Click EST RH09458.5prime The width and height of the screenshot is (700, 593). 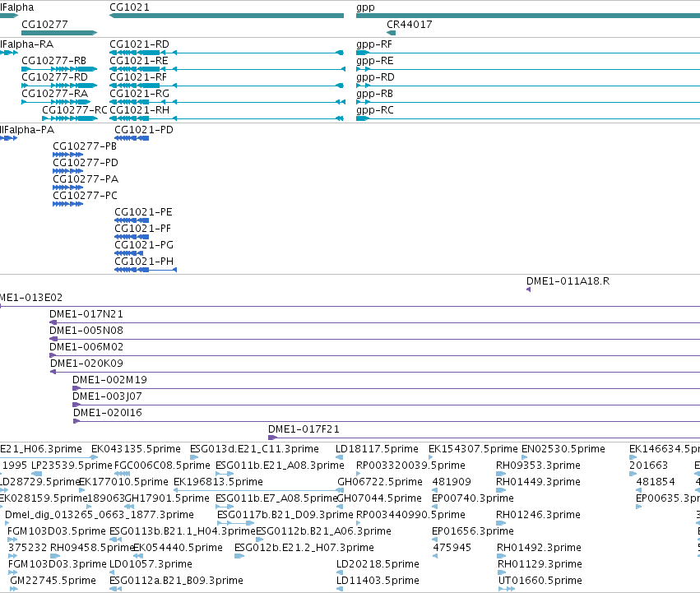click(55, 556)
